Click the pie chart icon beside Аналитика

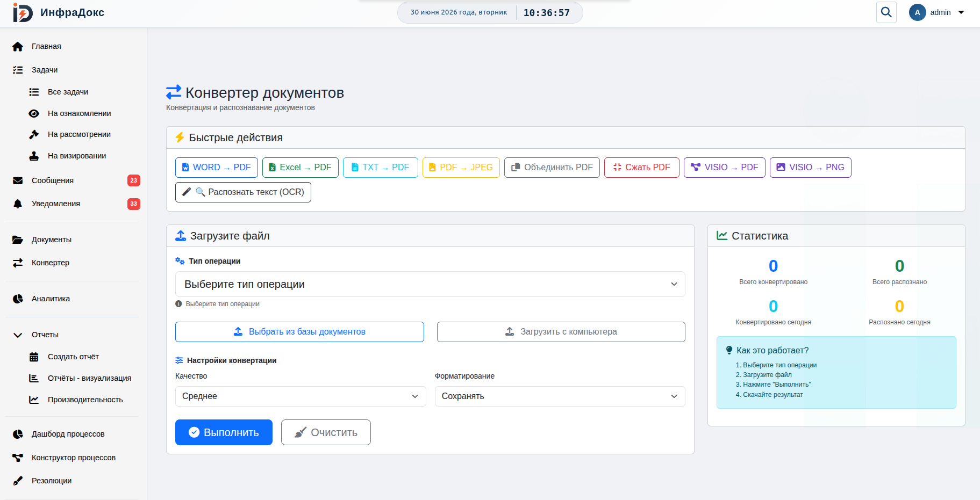pos(18,299)
